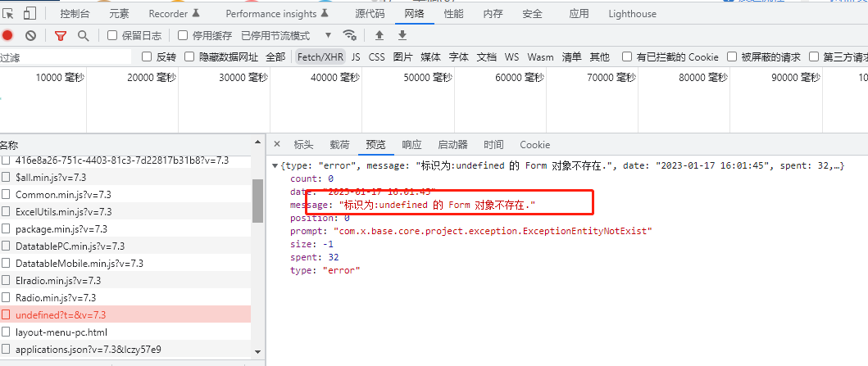
Task: Click the request list scroll-down arrow
Action: tap(257, 351)
